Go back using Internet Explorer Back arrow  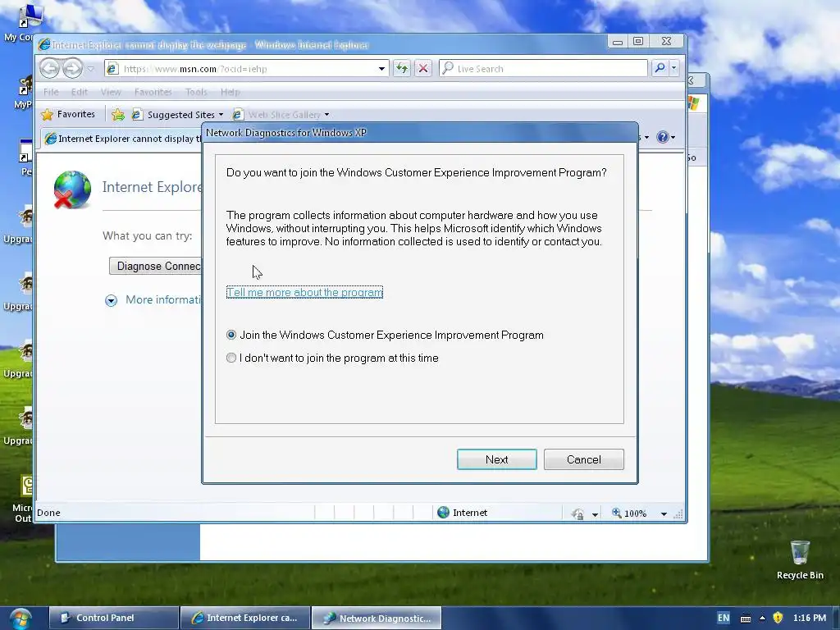point(49,68)
